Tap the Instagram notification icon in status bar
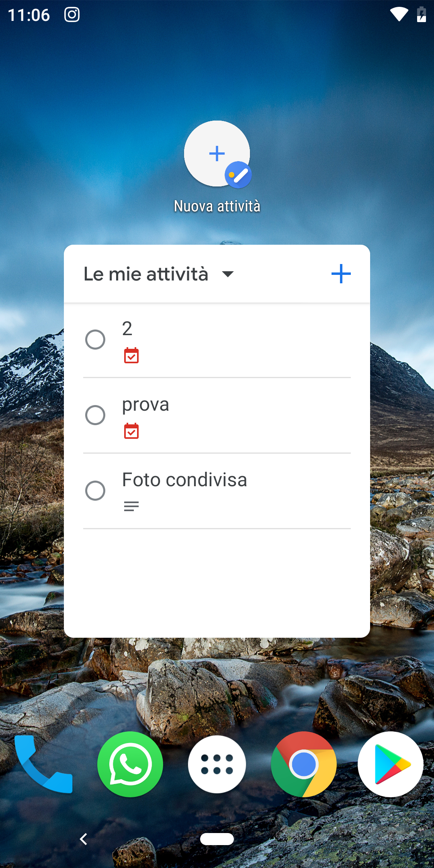The image size is (434, 868). 72,15
